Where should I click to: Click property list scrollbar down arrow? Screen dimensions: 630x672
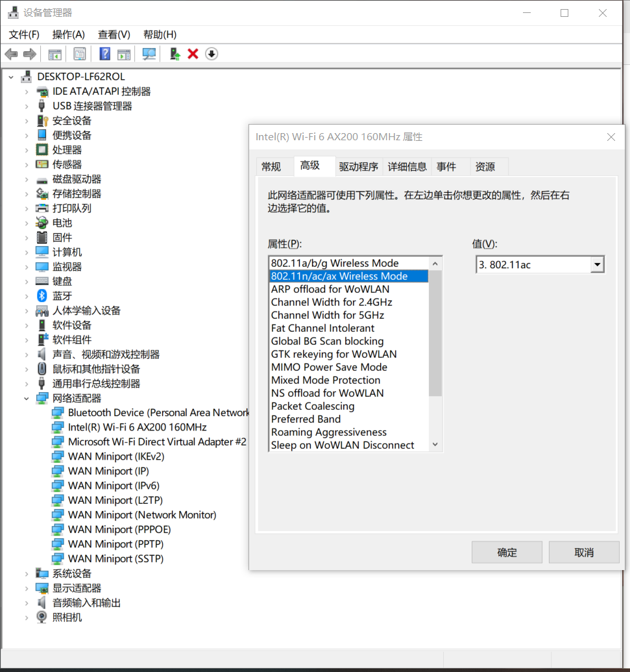[435, 444]
